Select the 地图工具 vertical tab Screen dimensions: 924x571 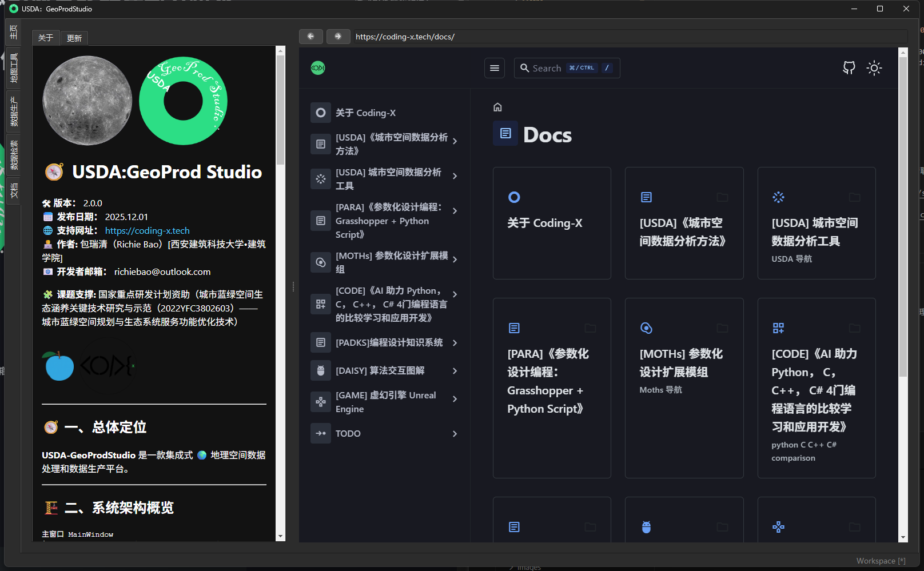pyautogui.click(x=14, y=68)
